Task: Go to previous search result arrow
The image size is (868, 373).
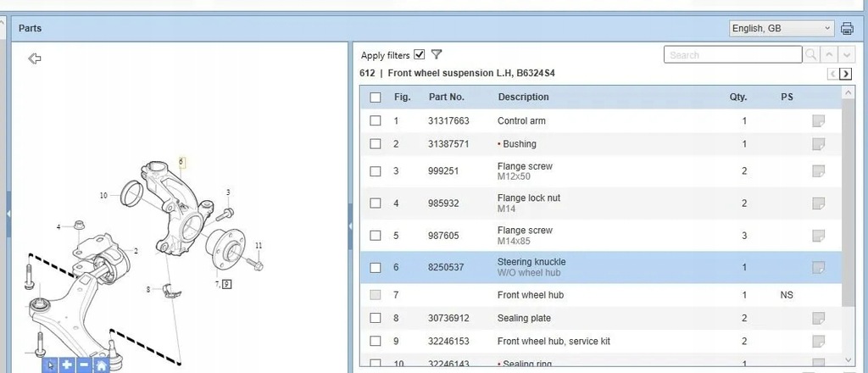Action: [x=829, y=55]
